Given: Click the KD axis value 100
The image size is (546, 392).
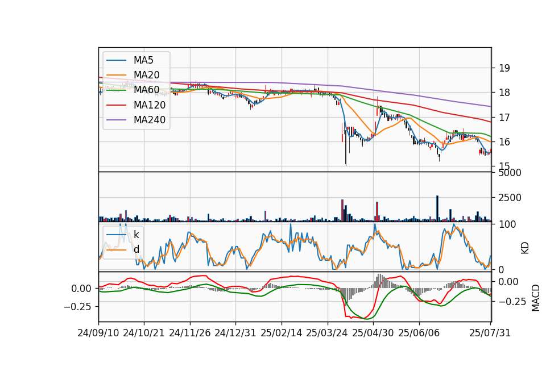Looking at the screenshot, I should click(507, 224).
